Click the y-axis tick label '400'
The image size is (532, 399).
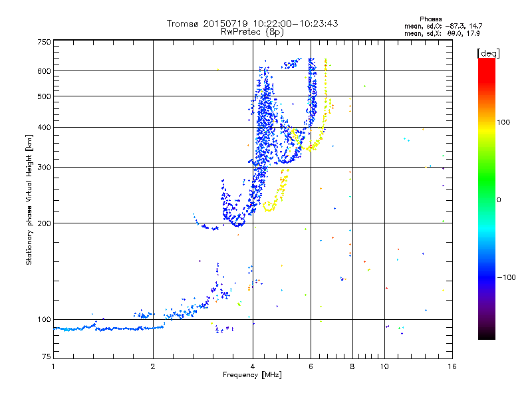click(x=44, y=128)
